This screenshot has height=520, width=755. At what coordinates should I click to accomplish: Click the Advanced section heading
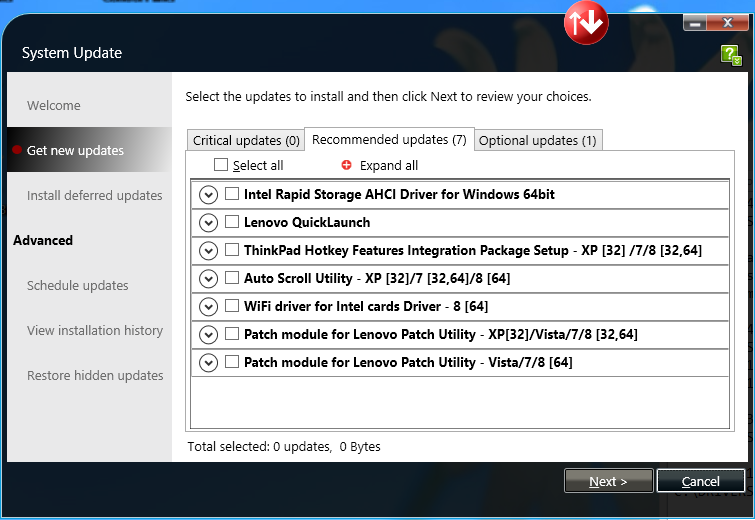coord(43,240)
